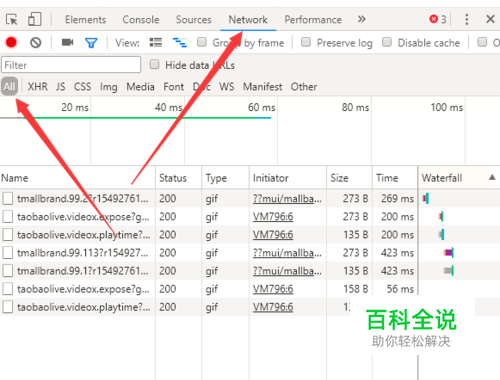The width and height of the screenshot is (500, 380).
Task: Filter requests by CSS type
Action: (82, 87)
